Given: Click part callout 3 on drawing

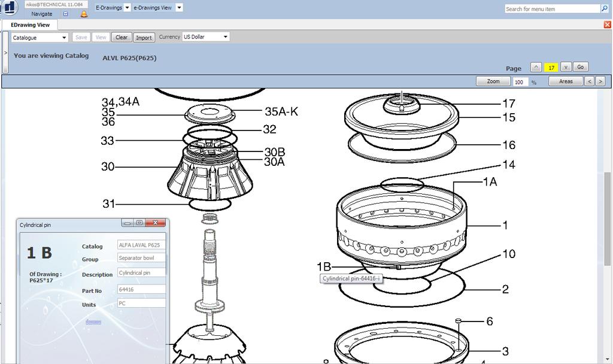Looking at the screenshot, I should [505, 351].
